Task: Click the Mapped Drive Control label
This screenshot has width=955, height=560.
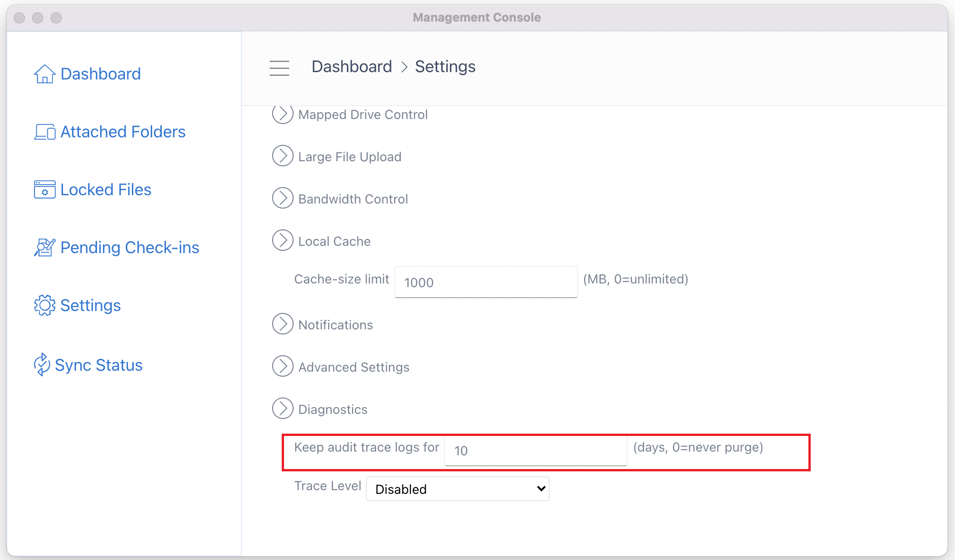Action: 363,114
